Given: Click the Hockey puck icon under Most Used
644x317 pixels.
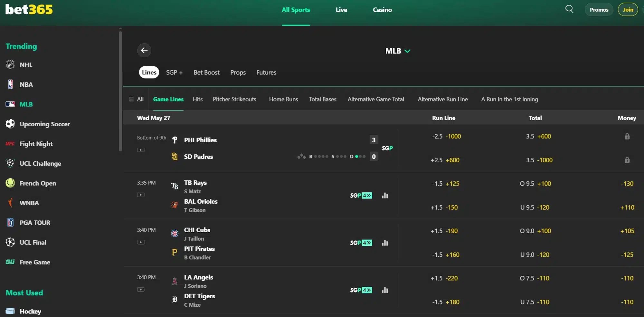Looking at the screenshot, I should [10, 311].
